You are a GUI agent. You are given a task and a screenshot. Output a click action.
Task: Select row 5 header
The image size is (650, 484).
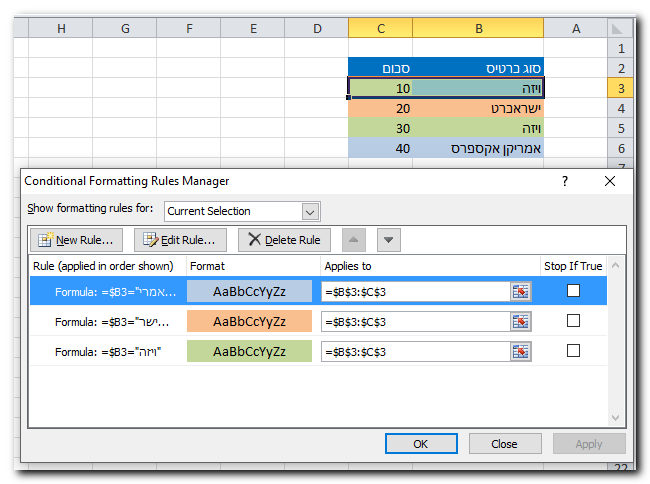tap(620, 128)
